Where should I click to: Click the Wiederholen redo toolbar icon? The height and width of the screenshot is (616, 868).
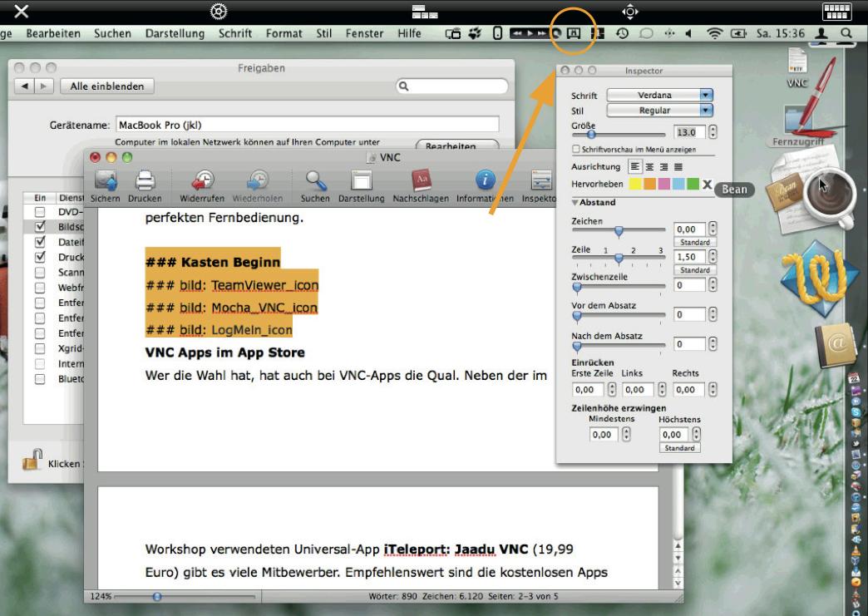click(258, 180)
